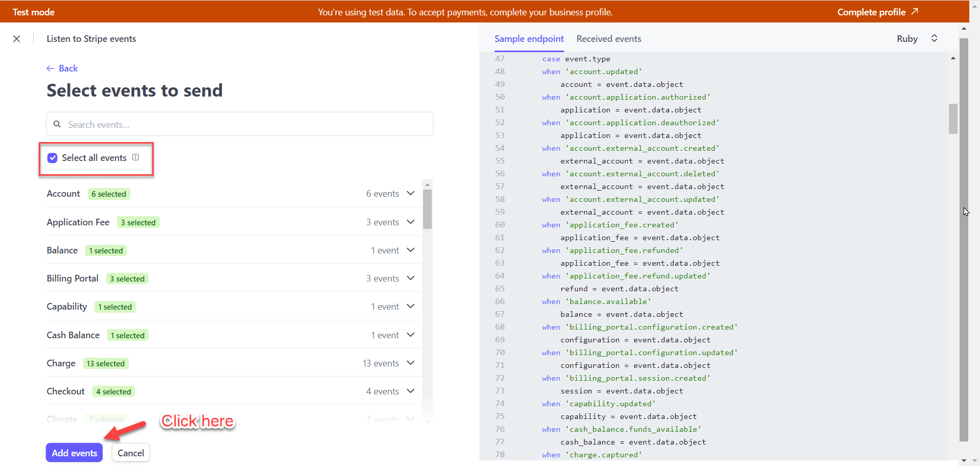Expand the Checkout events chevron

pos(411,391)
